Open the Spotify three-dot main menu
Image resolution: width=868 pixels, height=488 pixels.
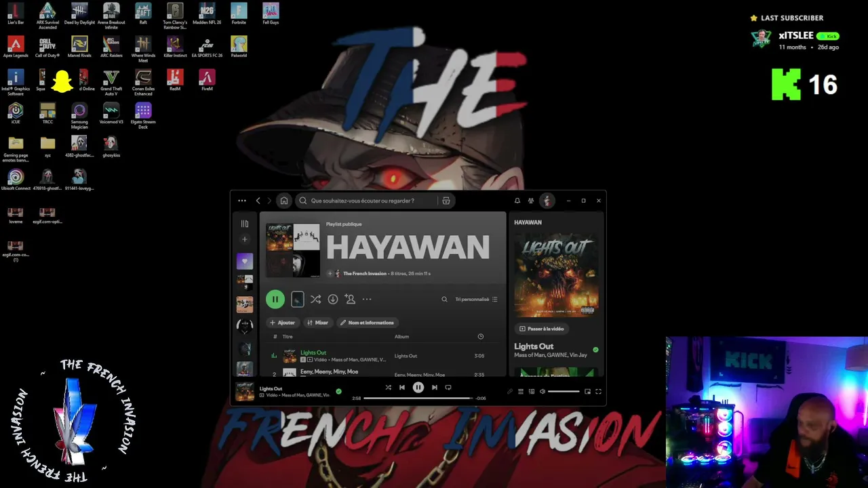[x=242, y=201]
